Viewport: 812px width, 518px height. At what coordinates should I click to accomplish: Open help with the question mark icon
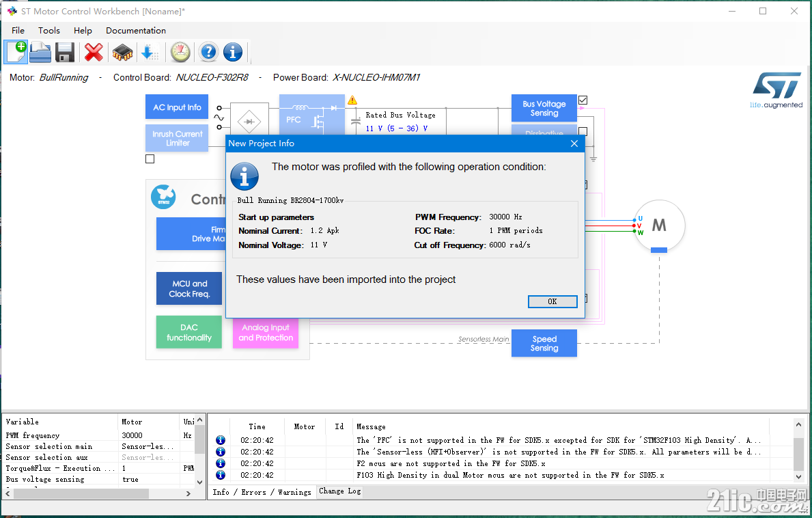[208, 53]
